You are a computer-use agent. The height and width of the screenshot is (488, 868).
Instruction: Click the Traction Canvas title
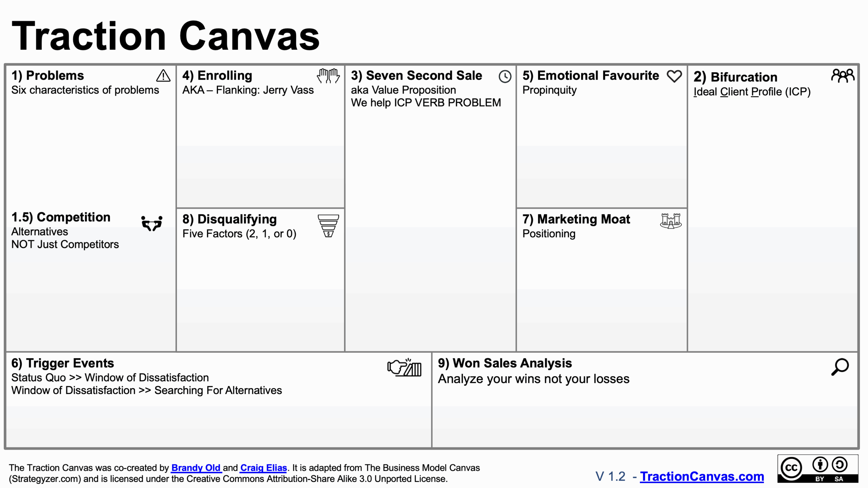pyautogui.click(x=166, y=36)
